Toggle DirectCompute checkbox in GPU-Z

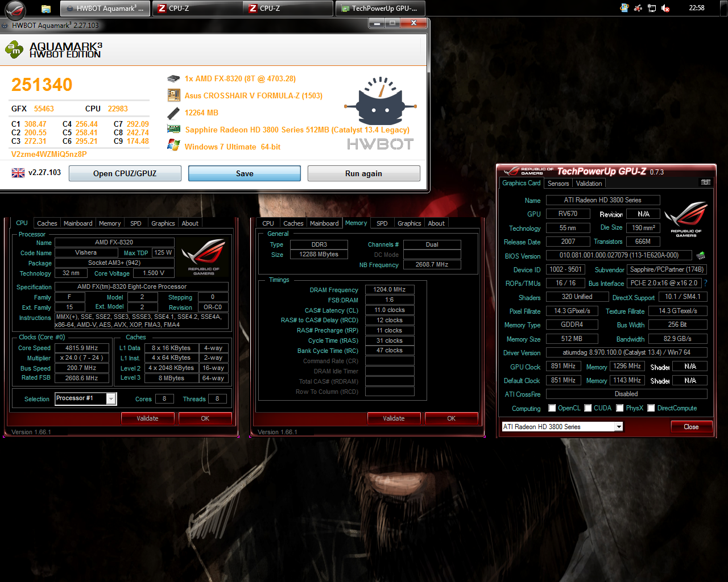pyautogui.click(x=651, y=408)
